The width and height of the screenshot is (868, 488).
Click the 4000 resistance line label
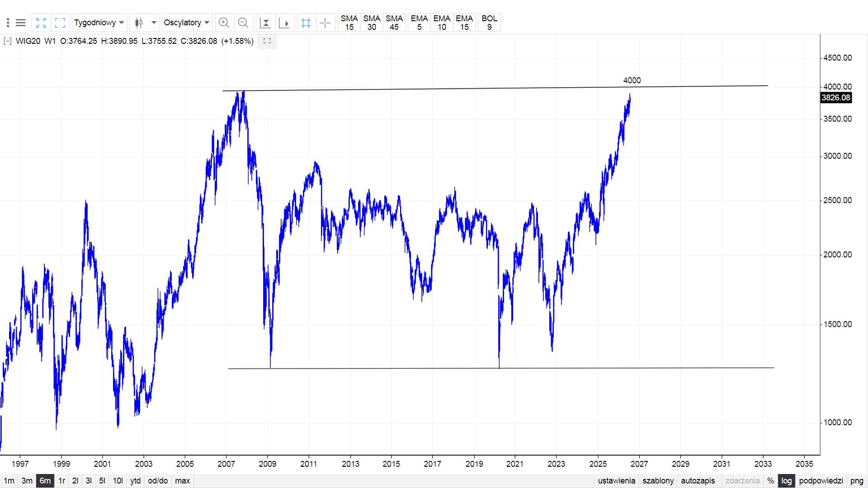632,80
